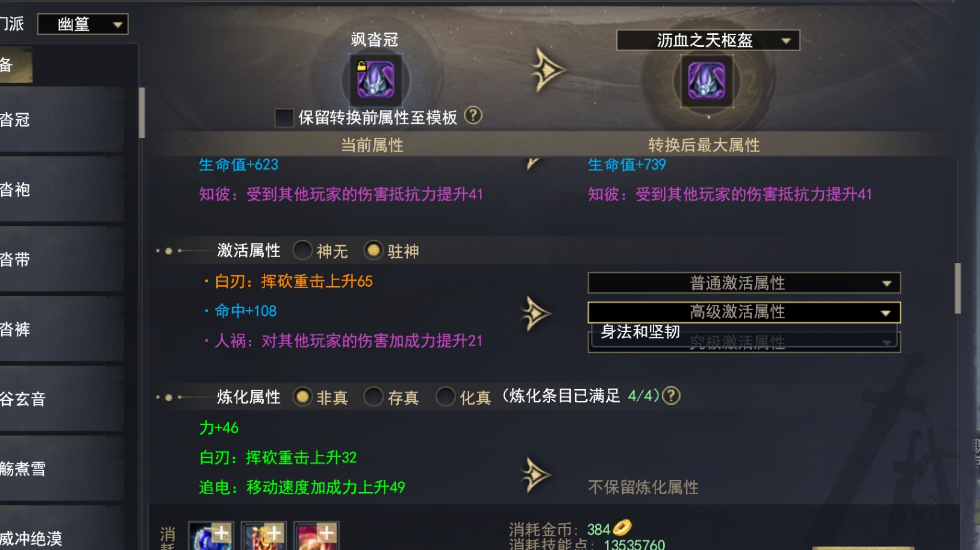Click the gold coin icon beside 384
The image size is (980, 550).
[x=622, y=528]
